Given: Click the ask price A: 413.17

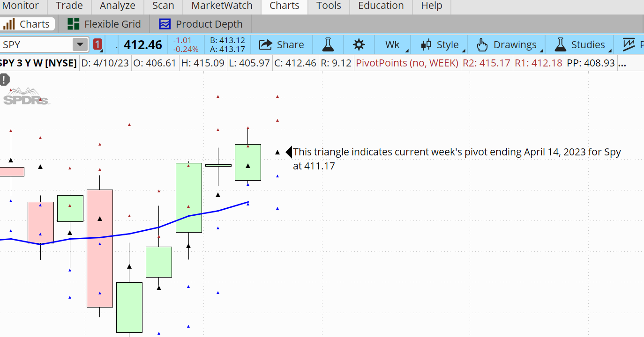Looking at the screenshot, I should 228,49.
